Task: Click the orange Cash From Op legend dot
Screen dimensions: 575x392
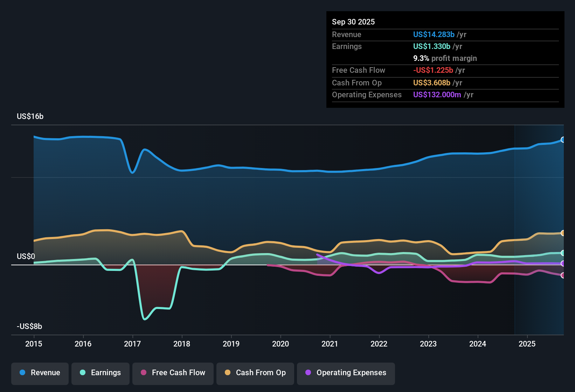Action: tap(228, 373)
